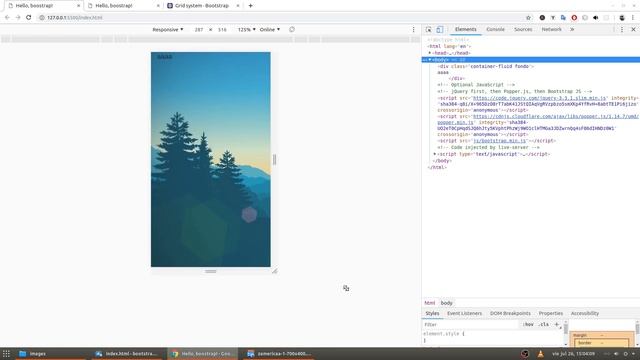640x360 pixels.
Task: Switch to the Styles pane tab
Action: pos(432,313)
